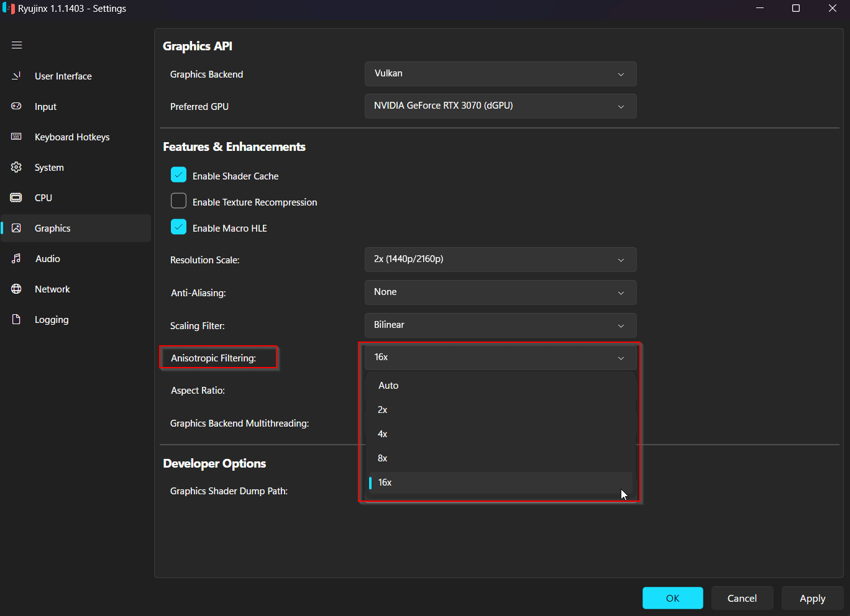Viewport: 850px width, 616px height.
Task: Click the Logging document icon
Action: tap(17, 319)
